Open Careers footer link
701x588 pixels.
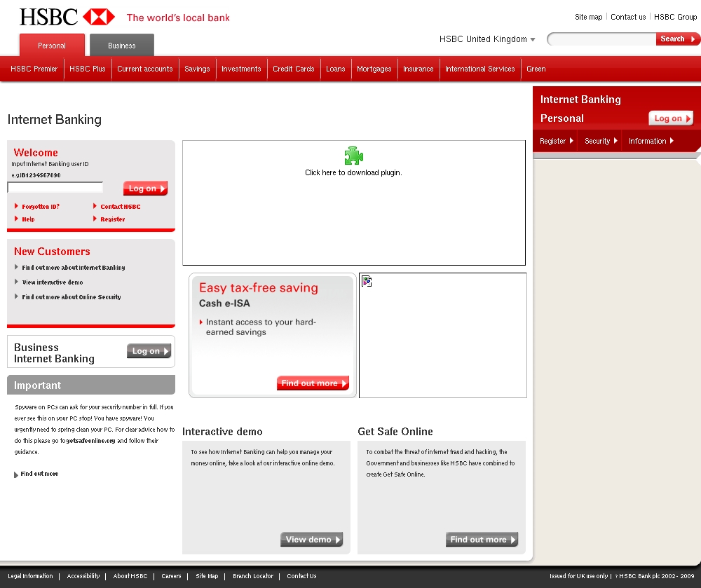(171, 576)
